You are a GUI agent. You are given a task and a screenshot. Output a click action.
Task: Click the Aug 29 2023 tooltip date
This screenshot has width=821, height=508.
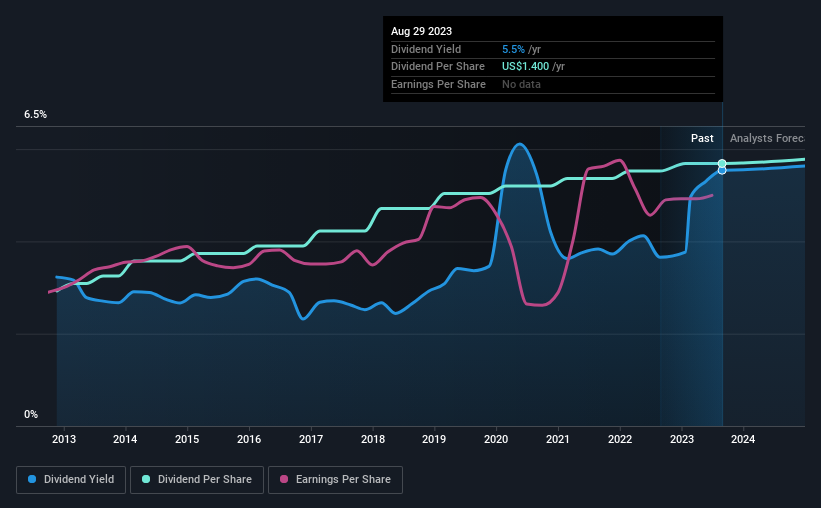[x=421, y=31]
